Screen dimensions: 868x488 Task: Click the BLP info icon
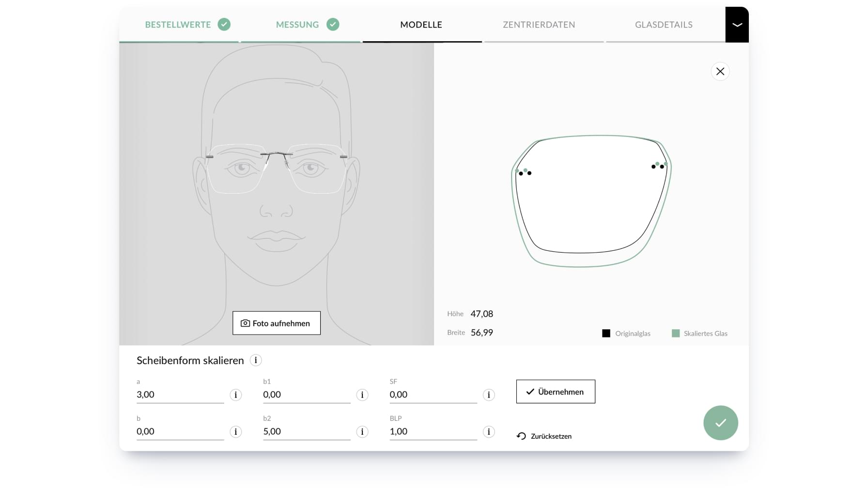tap(489, 432)
